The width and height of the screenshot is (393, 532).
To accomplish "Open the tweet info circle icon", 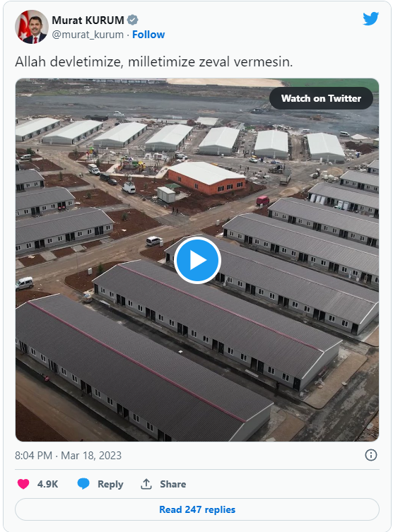I will [x=371, y=455].
